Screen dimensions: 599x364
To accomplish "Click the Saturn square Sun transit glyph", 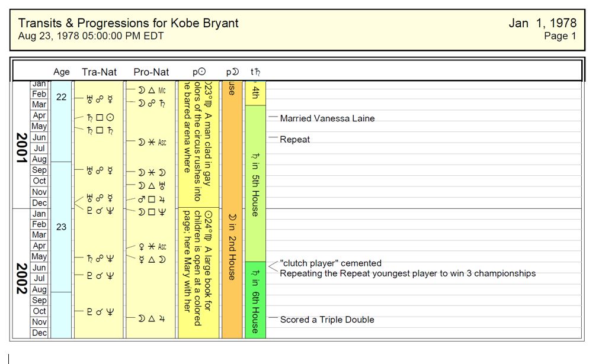I will point(98,117).
